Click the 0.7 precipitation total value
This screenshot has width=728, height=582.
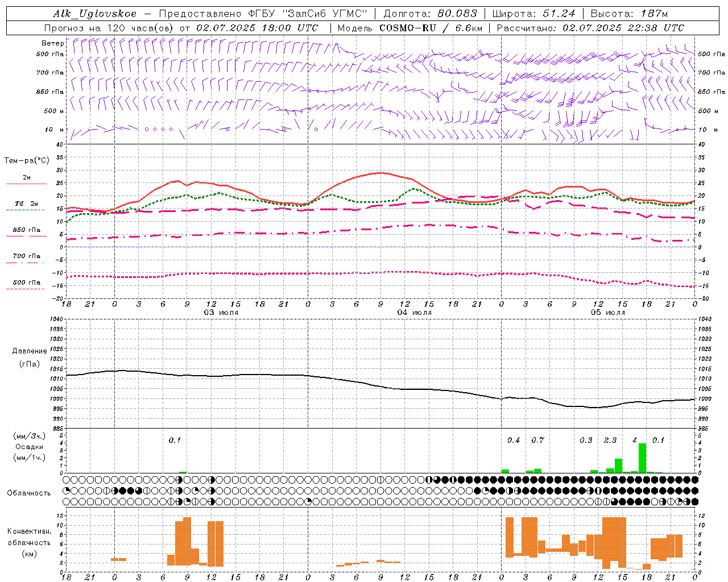tap(537, 440)
